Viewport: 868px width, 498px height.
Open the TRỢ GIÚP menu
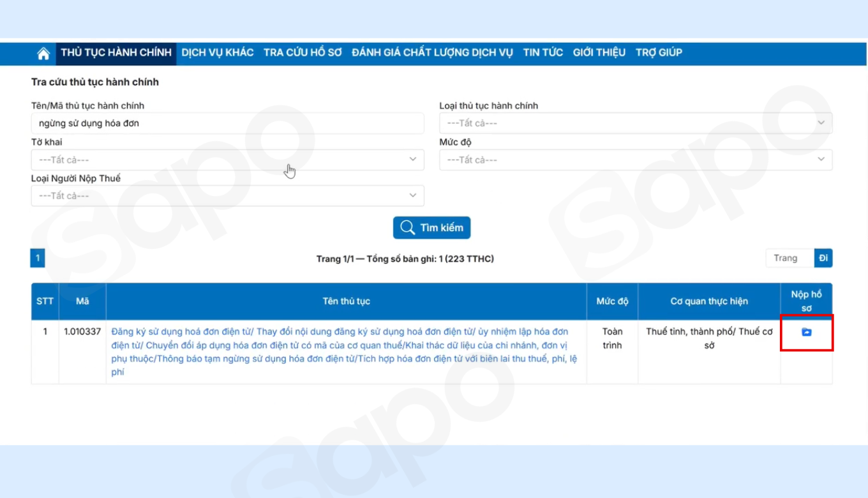pos(659,53)
